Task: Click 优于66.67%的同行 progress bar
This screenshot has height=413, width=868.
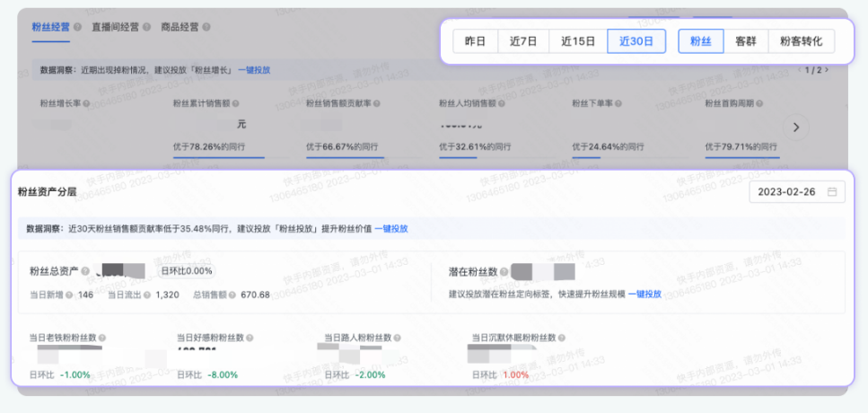Action: click(364, 157)
